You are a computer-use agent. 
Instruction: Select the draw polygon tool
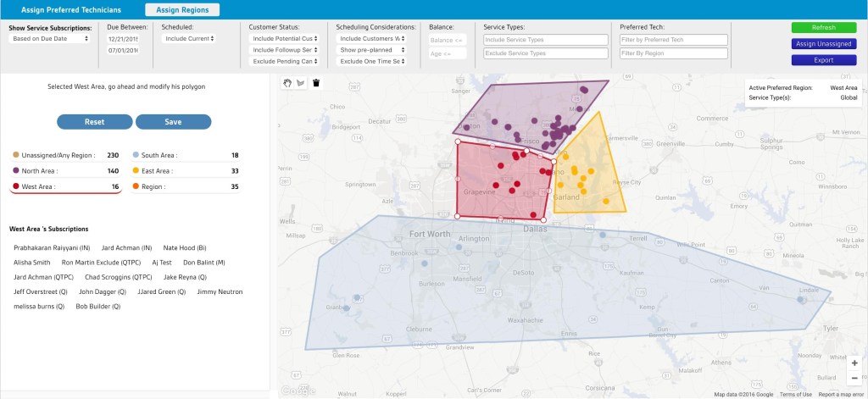[301, 82]
